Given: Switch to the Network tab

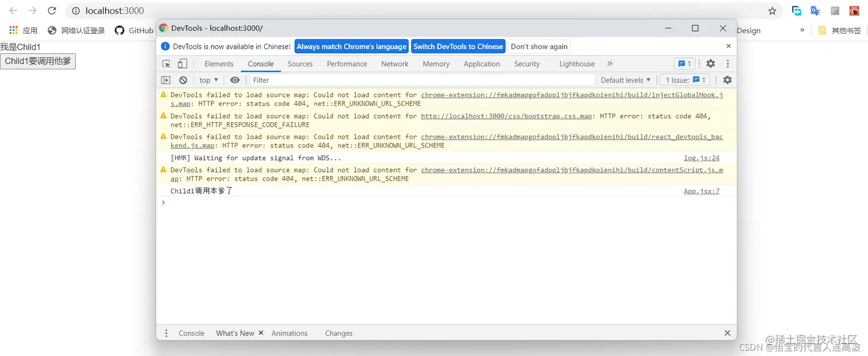Looking at the screenshot, I should pos(395,64).
